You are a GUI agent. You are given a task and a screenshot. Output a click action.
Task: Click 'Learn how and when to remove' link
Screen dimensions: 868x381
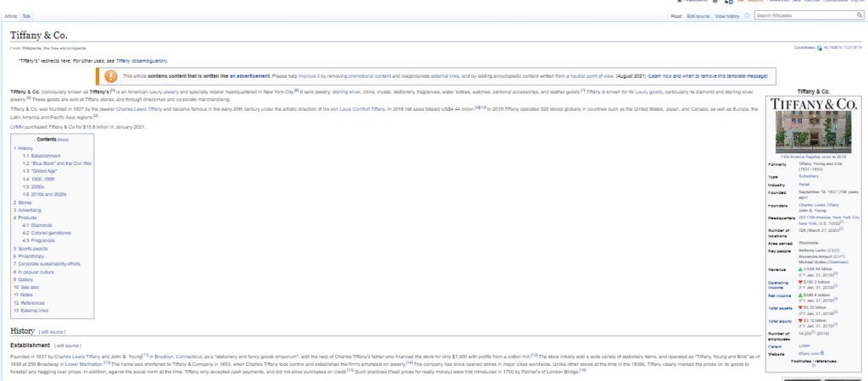[x=708, y=75]
